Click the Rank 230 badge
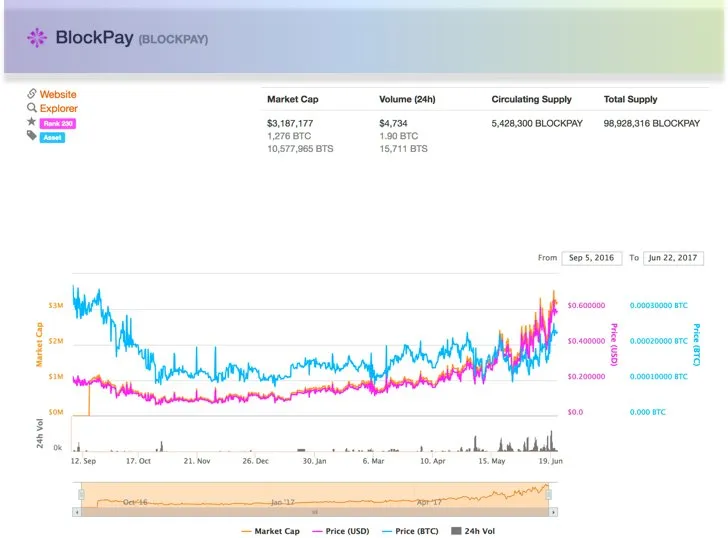The image size is (728, 538). (x=58, y=123)
